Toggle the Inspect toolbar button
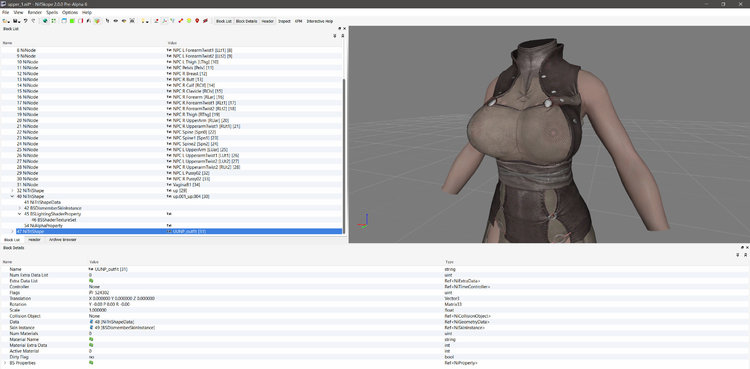750x369 pixels. [284, 21]
